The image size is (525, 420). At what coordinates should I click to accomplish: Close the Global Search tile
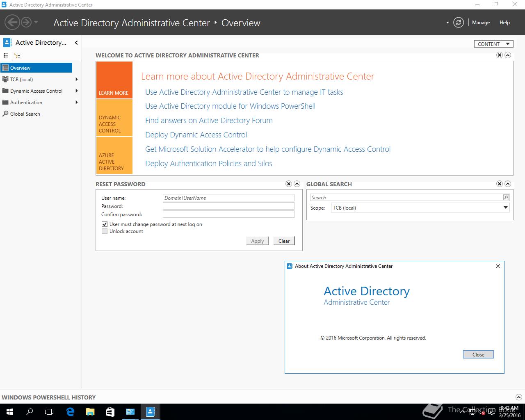500,184
